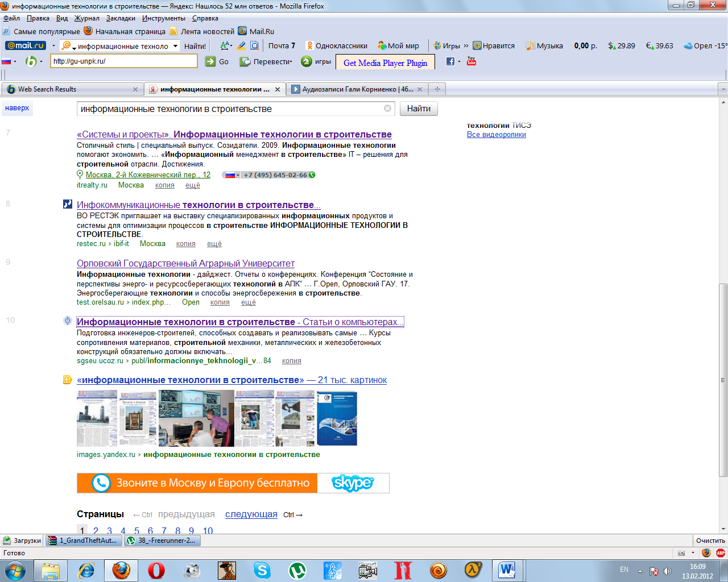
Task: Open Одноклассники from the toolbar
Action: [336, 45]
